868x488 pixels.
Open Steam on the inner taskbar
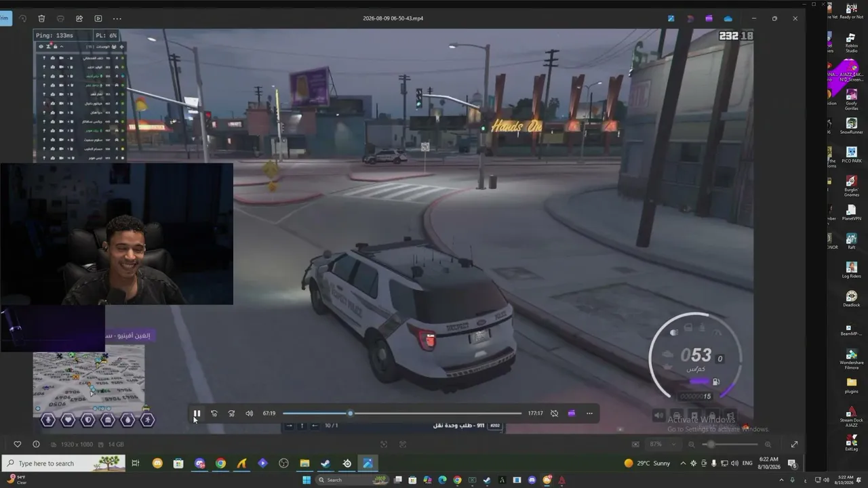[325, 464]
